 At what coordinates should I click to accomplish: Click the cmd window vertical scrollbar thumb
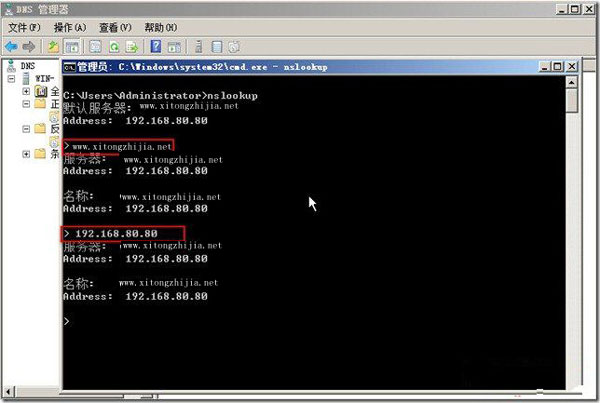click(x=572, y=100)
